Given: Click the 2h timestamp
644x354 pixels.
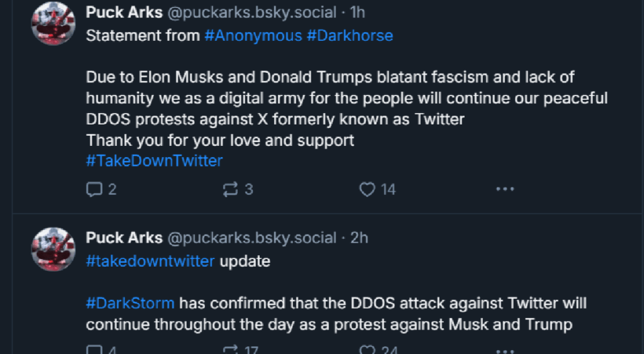Looking at the screenshot, I should 359,238.
